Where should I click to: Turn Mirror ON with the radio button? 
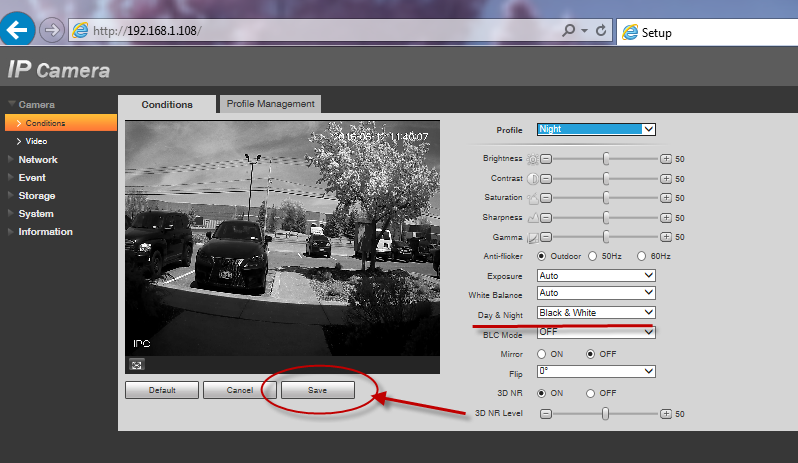(x=542, y=354)
